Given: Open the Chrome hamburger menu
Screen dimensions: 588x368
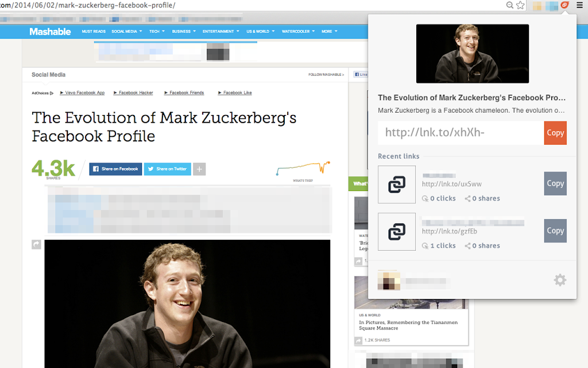Looking at the screenshot, I should click(579, 5).
